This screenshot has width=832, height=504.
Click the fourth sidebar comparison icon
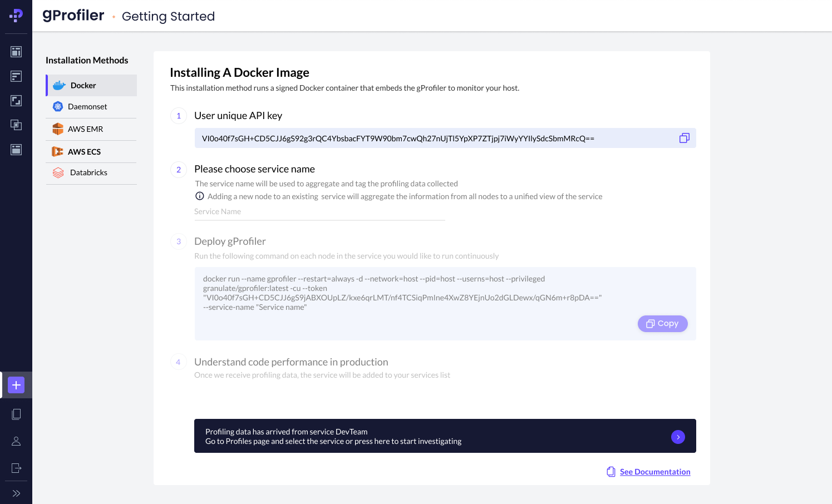pos(16,125)
